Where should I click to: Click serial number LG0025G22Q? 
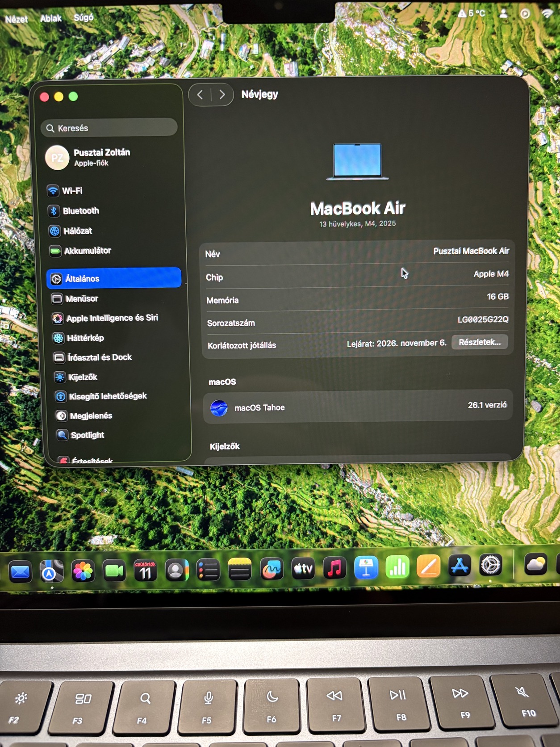tap(483, 319)
